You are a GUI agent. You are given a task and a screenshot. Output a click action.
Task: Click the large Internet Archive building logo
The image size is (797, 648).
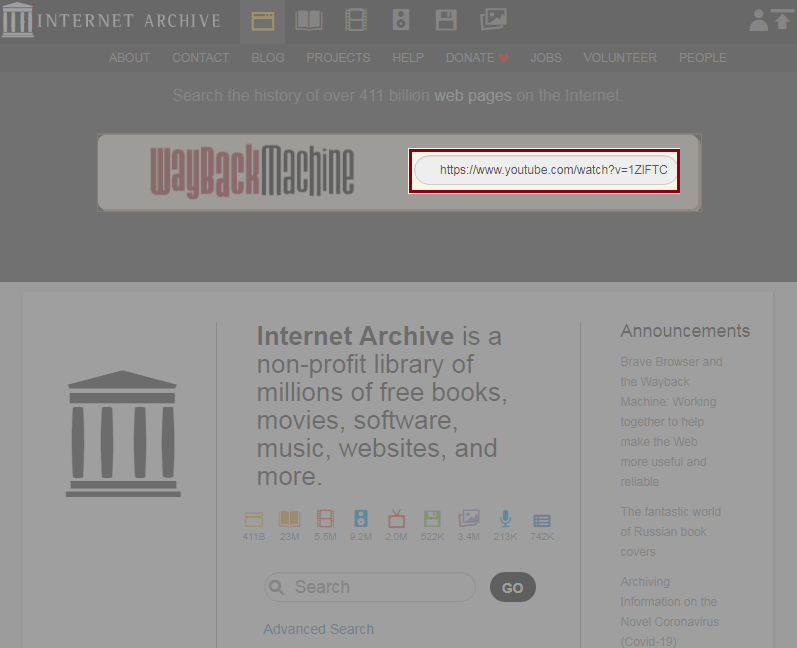tap(123, 434)
